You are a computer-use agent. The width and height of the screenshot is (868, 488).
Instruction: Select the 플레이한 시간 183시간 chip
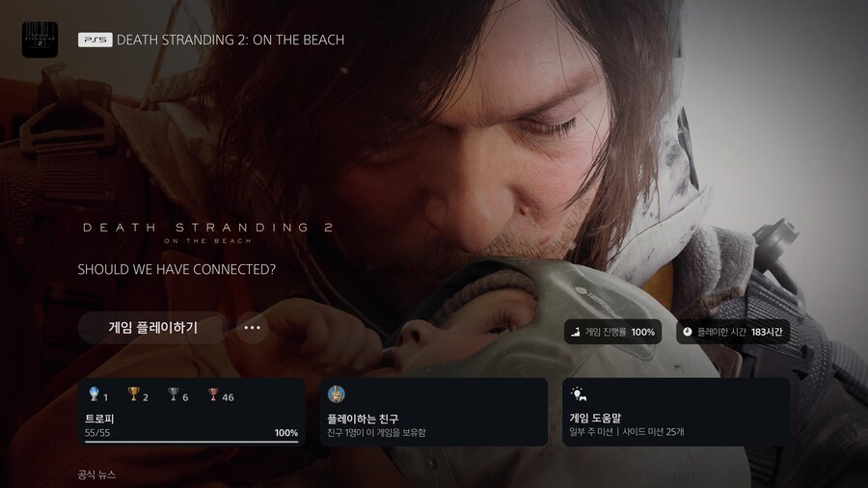[732, 332]
